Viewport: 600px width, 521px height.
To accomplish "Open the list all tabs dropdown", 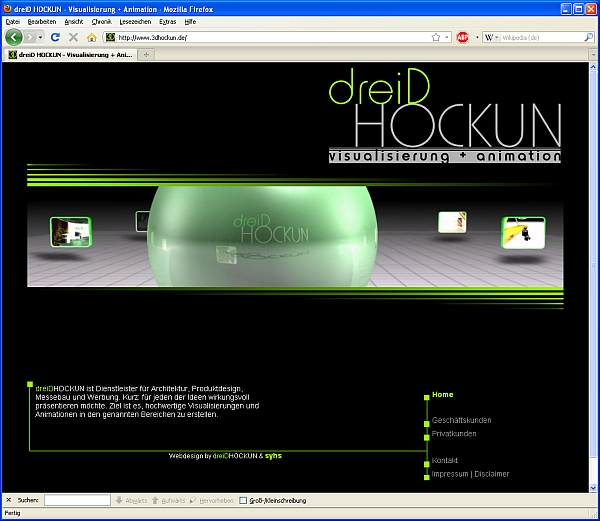I will tap(593, 55).
